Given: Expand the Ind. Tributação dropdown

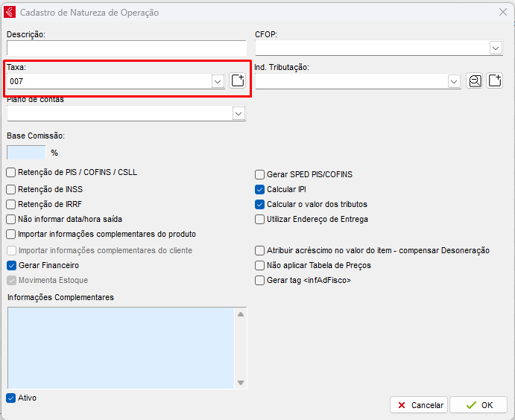Looking at the screenshot, I should (454, 81).
